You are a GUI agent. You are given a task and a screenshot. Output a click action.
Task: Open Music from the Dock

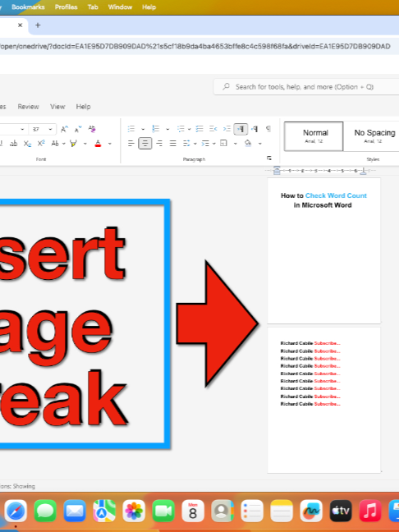(x=370, y=511)
